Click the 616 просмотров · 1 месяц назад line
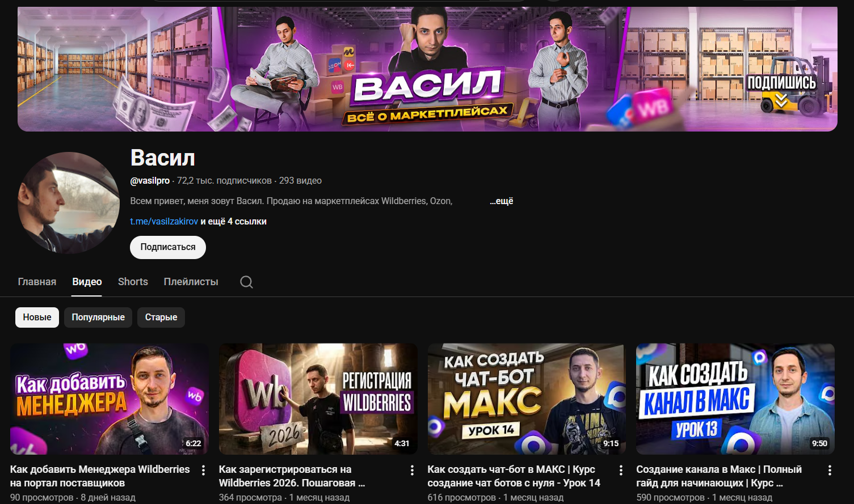The height and width of the screenshot is (504, 854). pos(495,497)
